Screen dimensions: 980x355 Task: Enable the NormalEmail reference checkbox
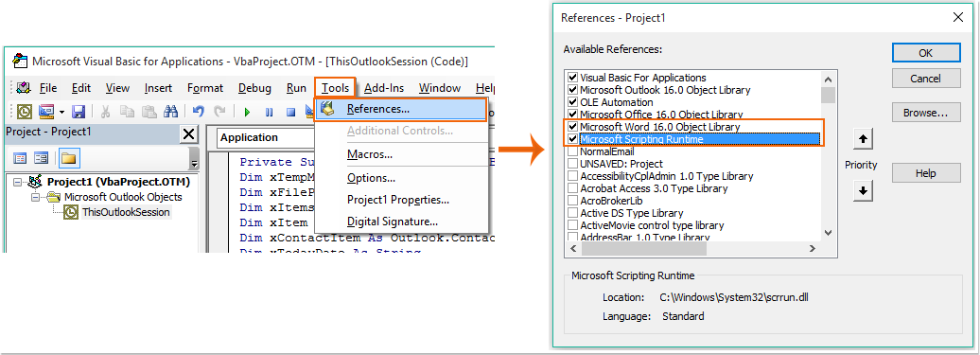[x=572, y=151]
